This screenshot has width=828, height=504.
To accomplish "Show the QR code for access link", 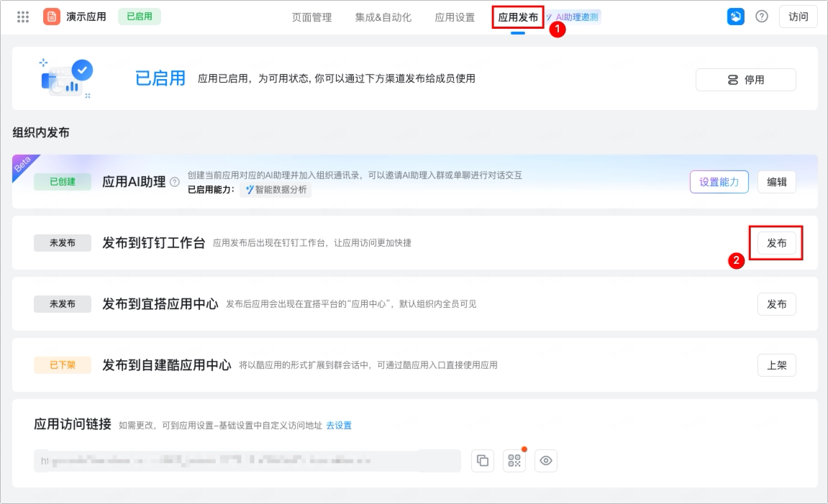I will tap(514, 461).
